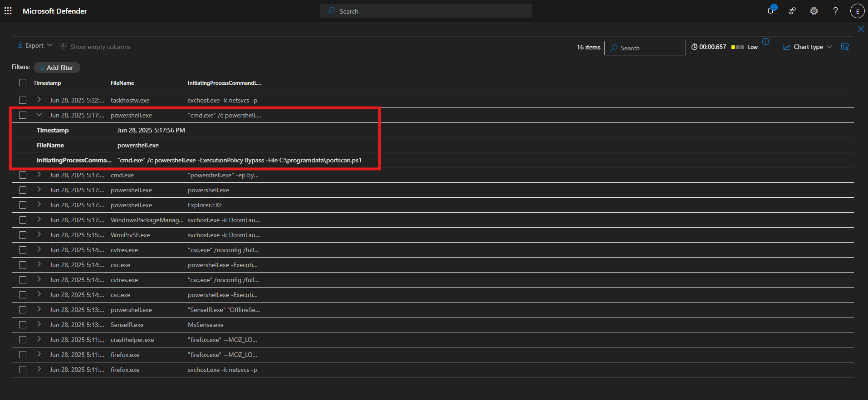
Task: Expand the WmiPrvSE.exe row
Action: pyautogui.click(x=39, y=234)
